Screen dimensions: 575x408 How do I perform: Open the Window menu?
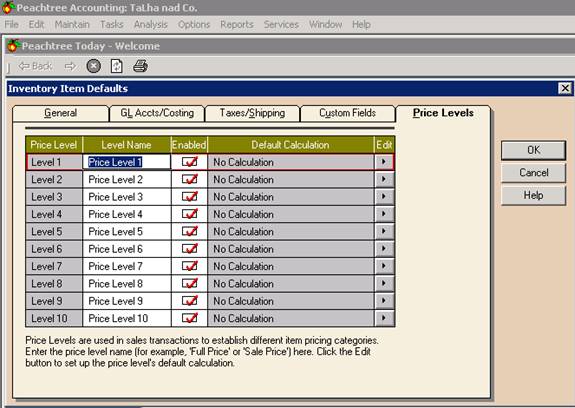(325, 25)
